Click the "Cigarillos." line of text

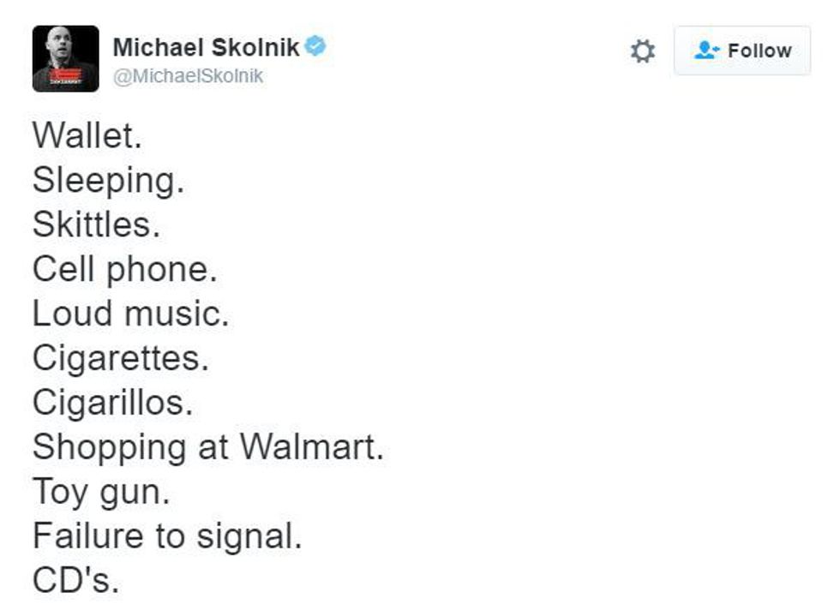112,404
